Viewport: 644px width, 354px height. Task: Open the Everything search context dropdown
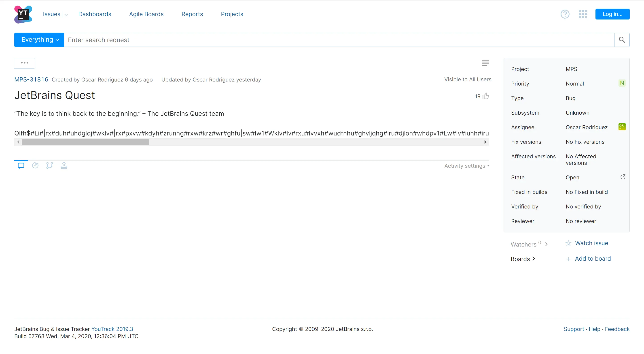coord(39,40)
